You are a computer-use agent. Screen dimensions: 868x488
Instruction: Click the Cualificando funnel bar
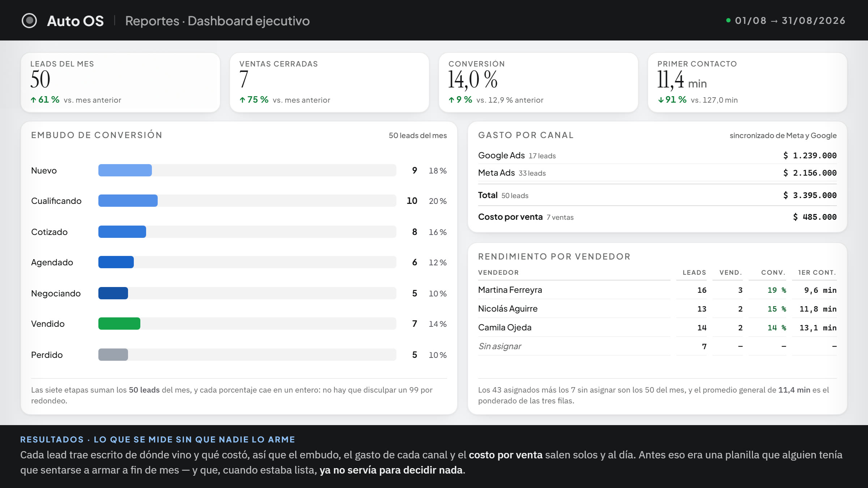coord(128,201)
